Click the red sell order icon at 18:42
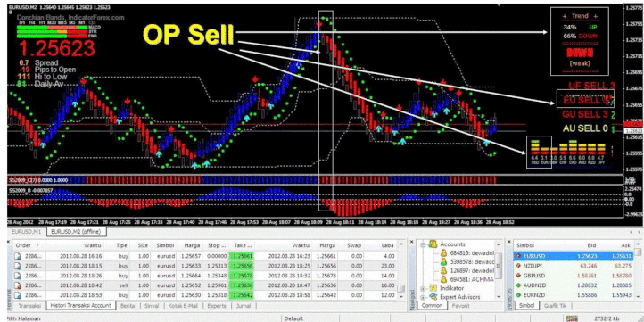 [18, 285]
